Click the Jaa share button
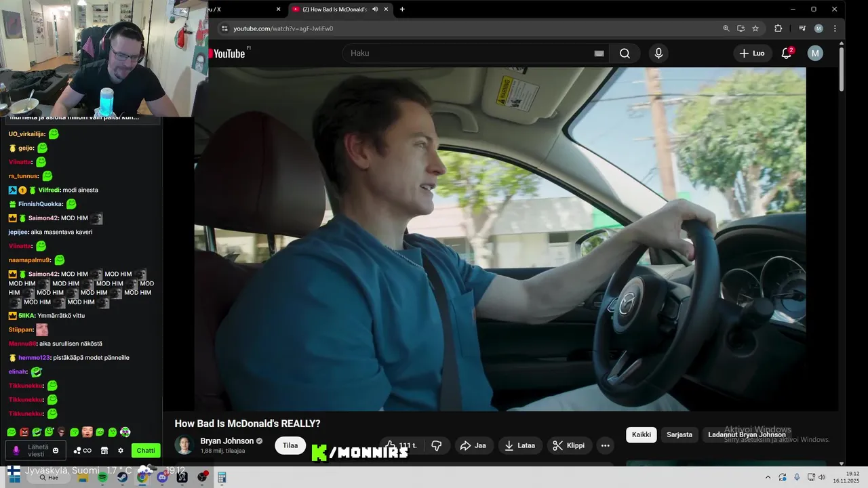The image size is (868, 488). (x=473, y=445)
